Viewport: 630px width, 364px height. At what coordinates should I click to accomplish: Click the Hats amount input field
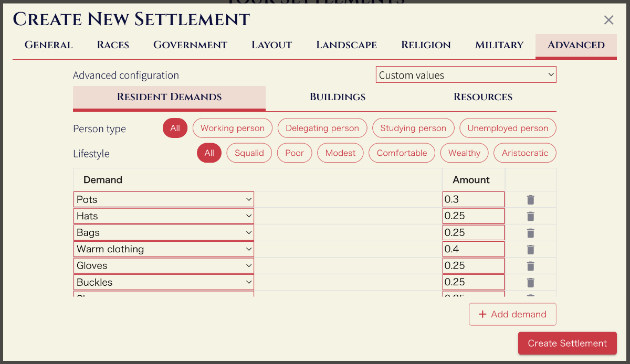[473, 216]
